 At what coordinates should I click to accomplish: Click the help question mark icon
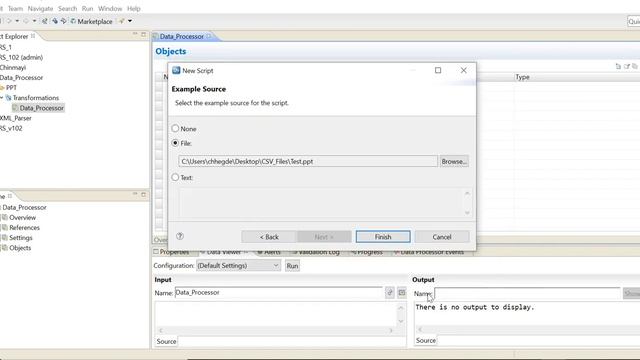pyautogui.click(x=180, y=236)
